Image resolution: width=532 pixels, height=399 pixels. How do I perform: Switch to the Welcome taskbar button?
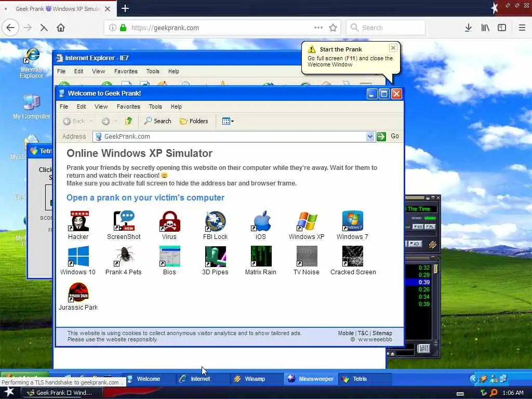click(x=149, y=379)
